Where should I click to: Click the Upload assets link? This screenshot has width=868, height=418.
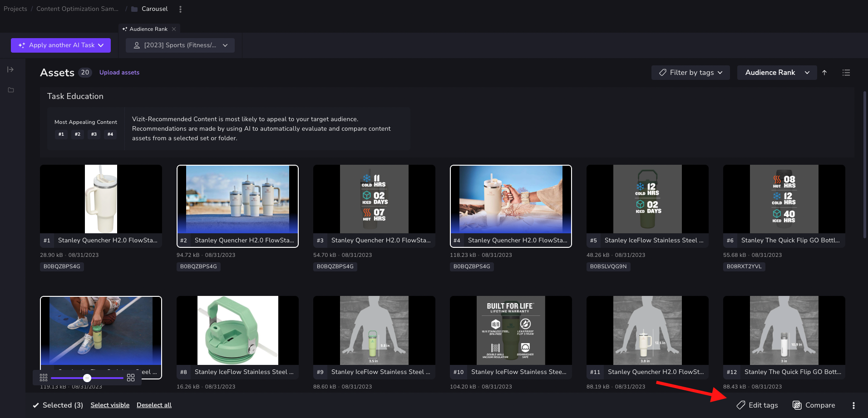click(x=119, y=73)
